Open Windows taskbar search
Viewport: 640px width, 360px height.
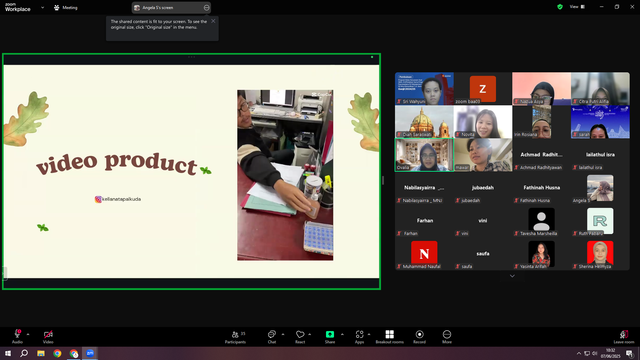[24, 353]
